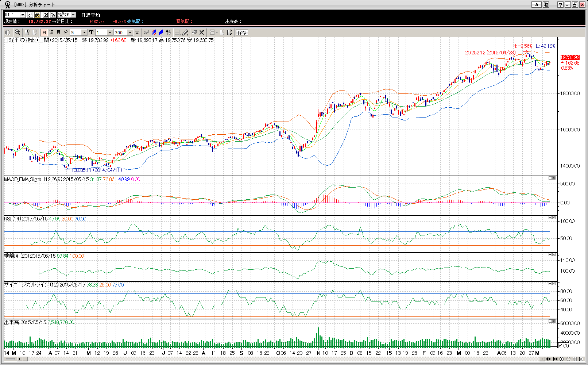Open the stock code 0101 dropdown
Screen dimensions: 588x365
[23, 15]
